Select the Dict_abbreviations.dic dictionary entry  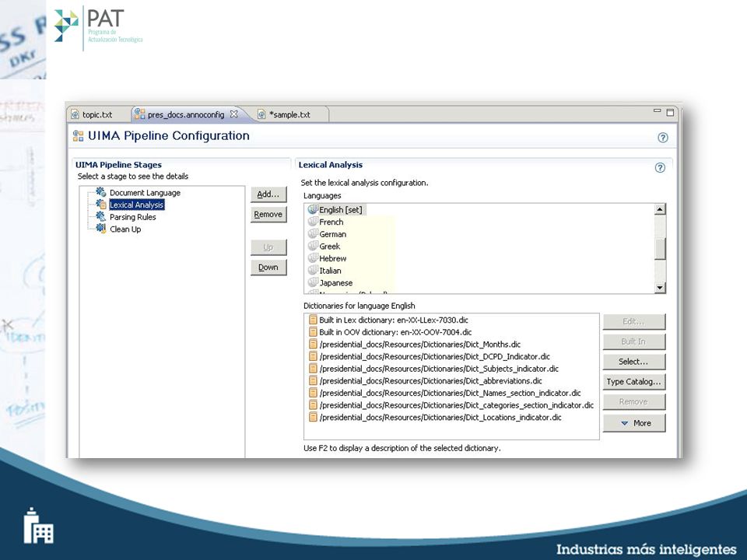coord(430,380)
